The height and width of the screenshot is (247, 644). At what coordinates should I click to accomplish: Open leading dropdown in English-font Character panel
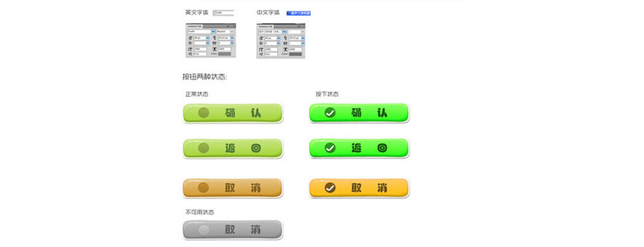pos(232,38)
